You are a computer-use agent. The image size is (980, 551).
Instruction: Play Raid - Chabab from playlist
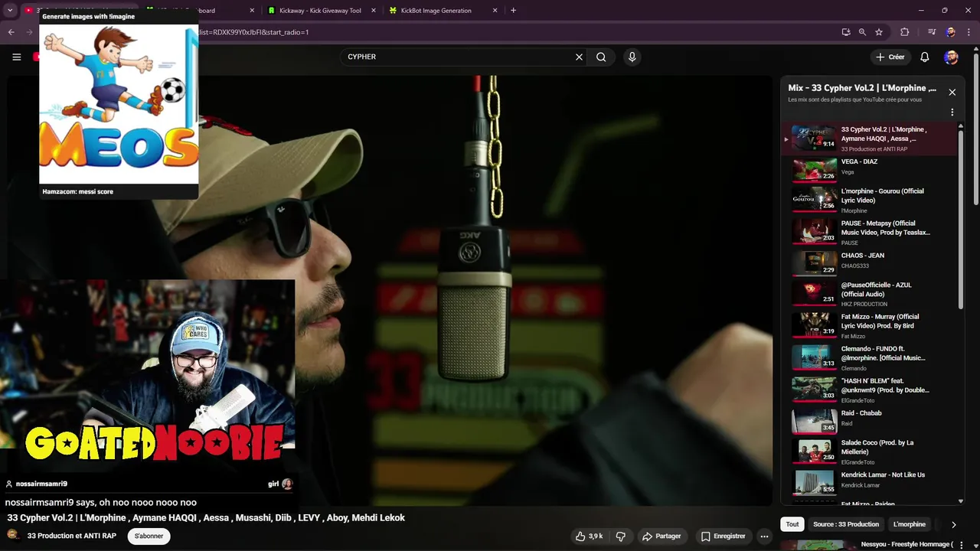click(x=869, y=420)
